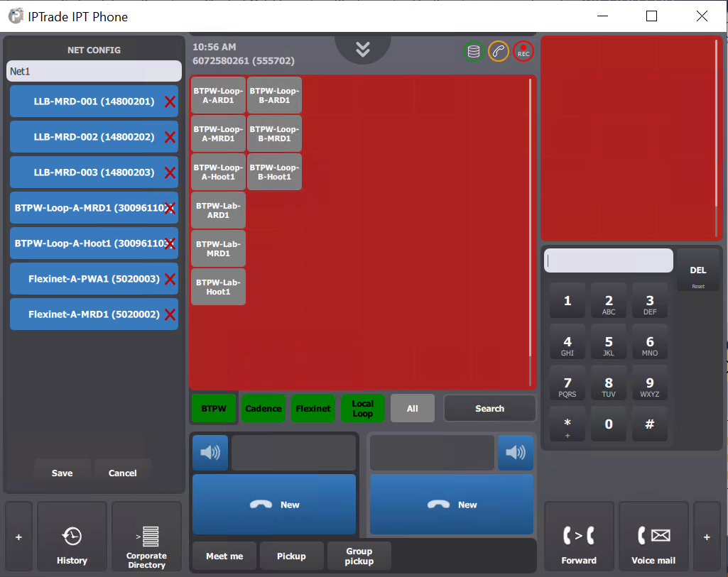Screen dimensions: 728x577
Task: Click the plus button beside Voice mail
Action: (x=707, y=536)
